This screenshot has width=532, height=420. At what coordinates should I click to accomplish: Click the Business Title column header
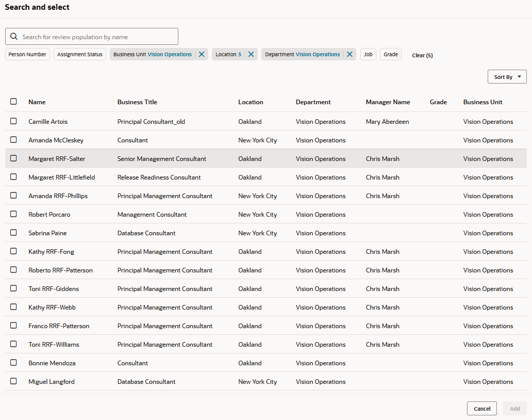(x=137, y=102)
